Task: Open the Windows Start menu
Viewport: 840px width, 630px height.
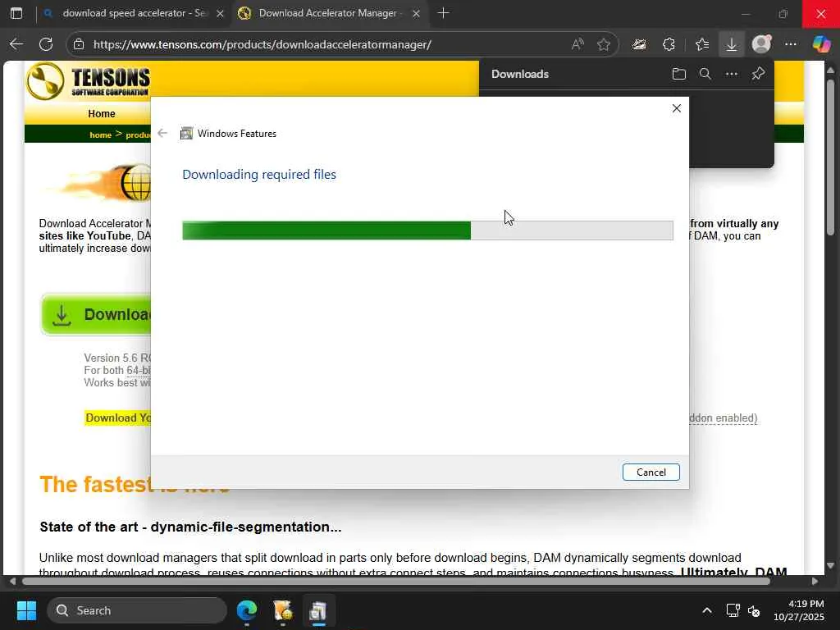Action: pyautogui.click(x=26, y=610)
